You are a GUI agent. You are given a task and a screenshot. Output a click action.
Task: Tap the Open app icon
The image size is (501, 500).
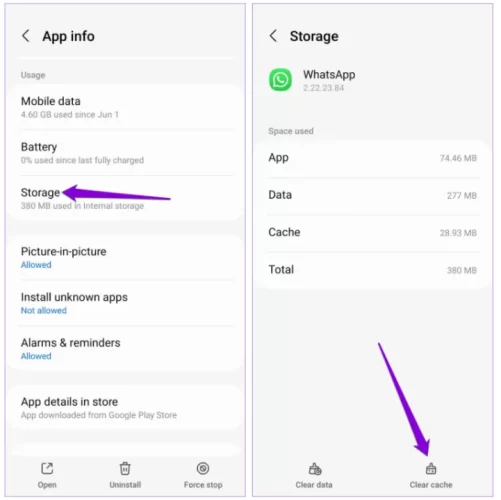click(x=47, y=468)
